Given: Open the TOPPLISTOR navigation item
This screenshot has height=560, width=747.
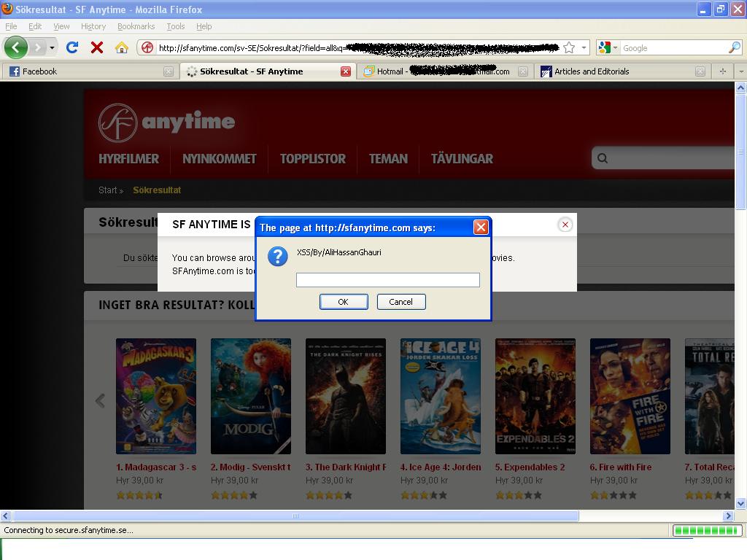Looking at the screenshot, I should click(x=312, y=158).
